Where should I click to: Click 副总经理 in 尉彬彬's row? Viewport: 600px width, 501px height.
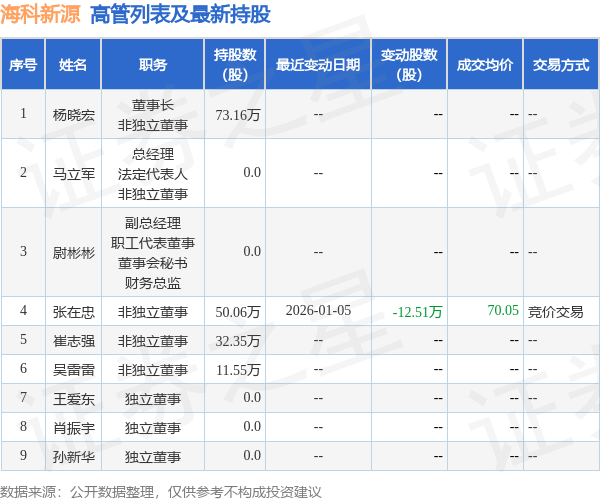[153, 223]
